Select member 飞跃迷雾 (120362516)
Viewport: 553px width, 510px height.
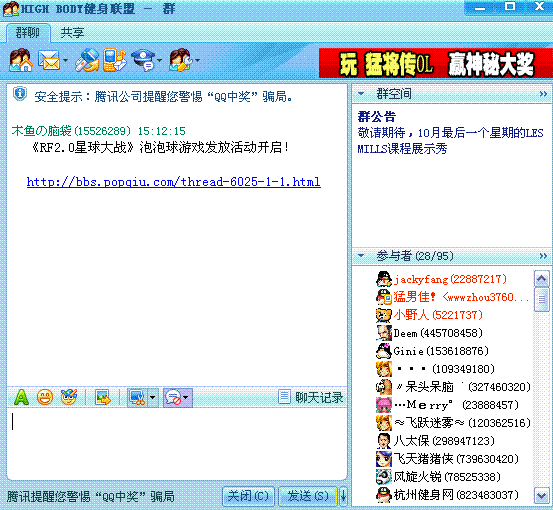coord(462,423)
